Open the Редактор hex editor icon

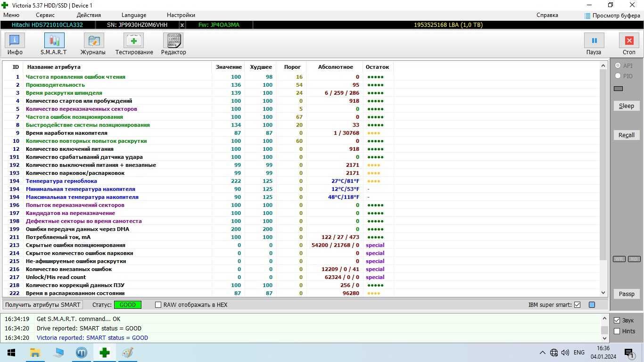pos(173,44)
